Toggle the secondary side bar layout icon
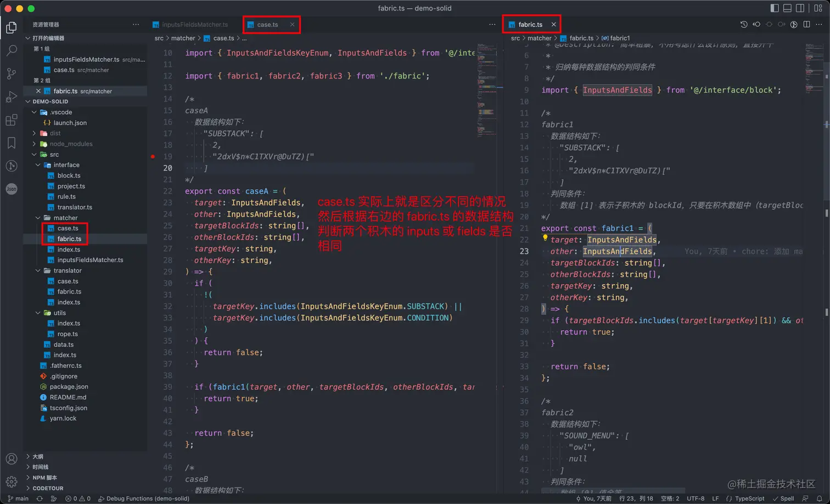The width and height of the screenshot is (830, 504). [x=800, y=8]
